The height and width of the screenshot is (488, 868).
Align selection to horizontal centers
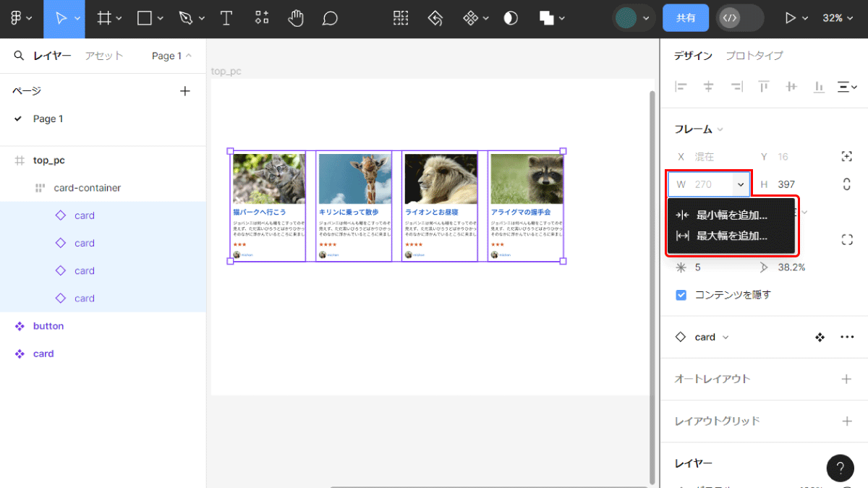tap(708, 87)
